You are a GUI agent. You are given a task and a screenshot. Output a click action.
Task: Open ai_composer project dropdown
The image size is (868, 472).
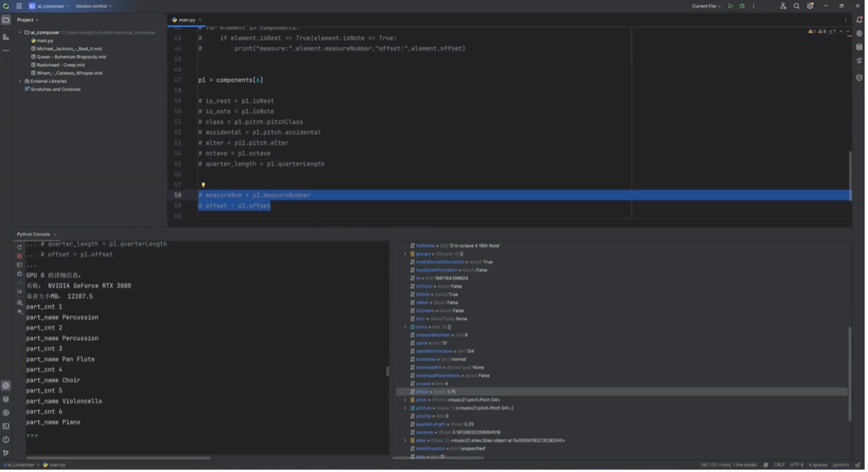tap(48, 6)
